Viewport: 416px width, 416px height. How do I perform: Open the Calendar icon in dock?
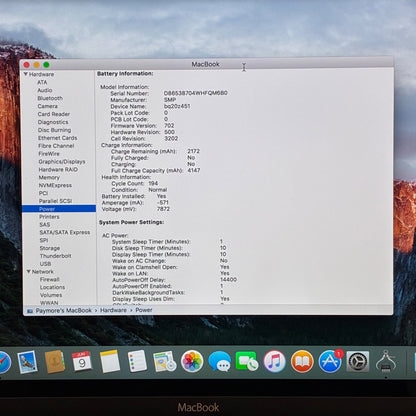pos(82,361)
